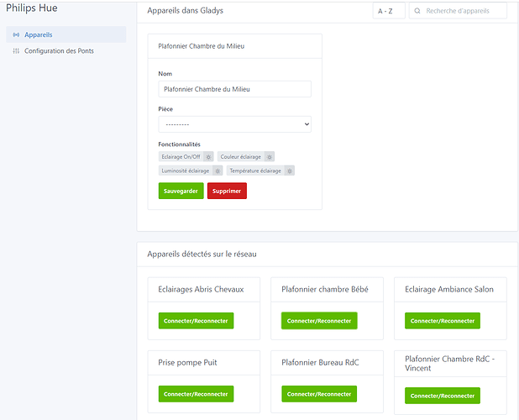Image resolution: width=519 pixels, height=420 pixels.
Task: Open the A - Z sort dropdown
Action: click(385, 11)
